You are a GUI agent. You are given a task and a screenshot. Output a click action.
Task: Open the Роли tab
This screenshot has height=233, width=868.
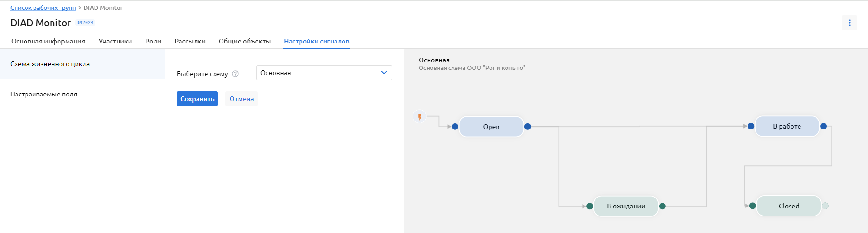(x=153, y=41)
